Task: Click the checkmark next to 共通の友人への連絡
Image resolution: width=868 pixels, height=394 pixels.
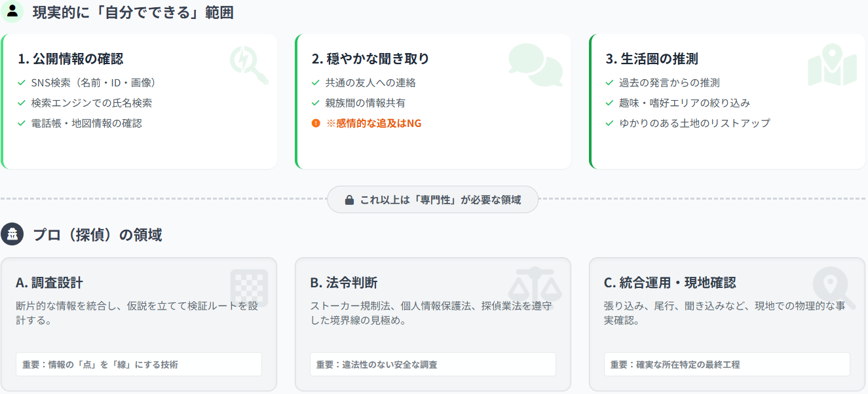Action: 316,83
